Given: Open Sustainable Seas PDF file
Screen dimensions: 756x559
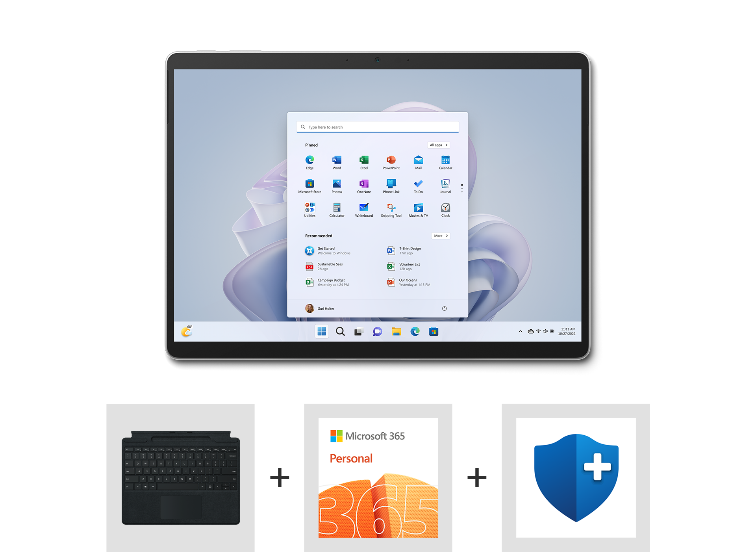Looking at the screenshot, I should point(326,266).
